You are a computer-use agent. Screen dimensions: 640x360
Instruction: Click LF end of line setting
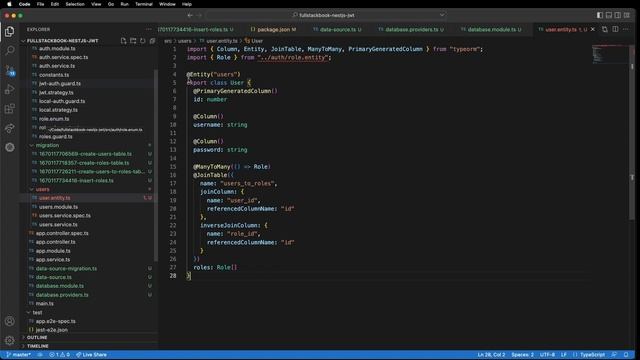coord(564,355)
